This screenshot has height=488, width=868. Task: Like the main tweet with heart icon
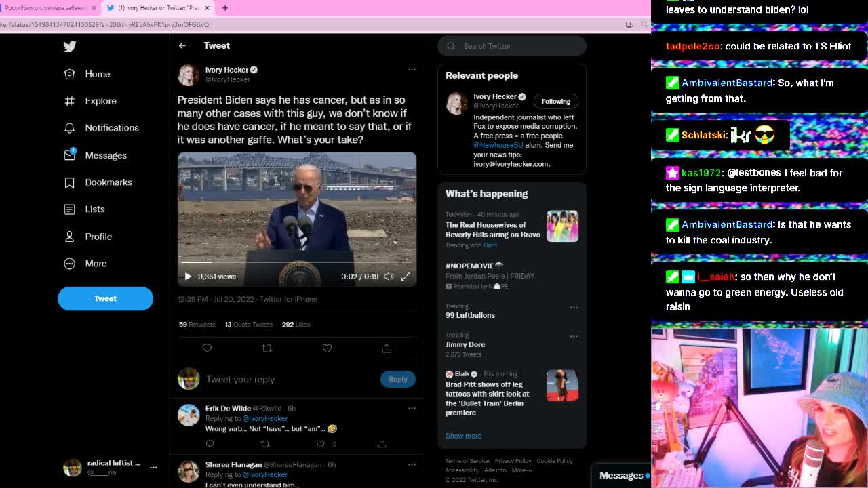pyautogui.click(x=327, y=348)
